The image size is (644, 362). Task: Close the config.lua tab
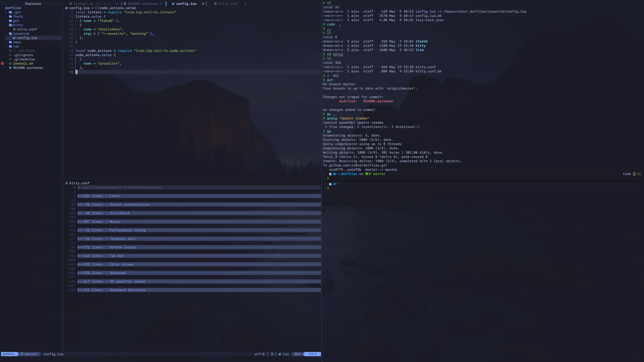(x=203, y=4)
